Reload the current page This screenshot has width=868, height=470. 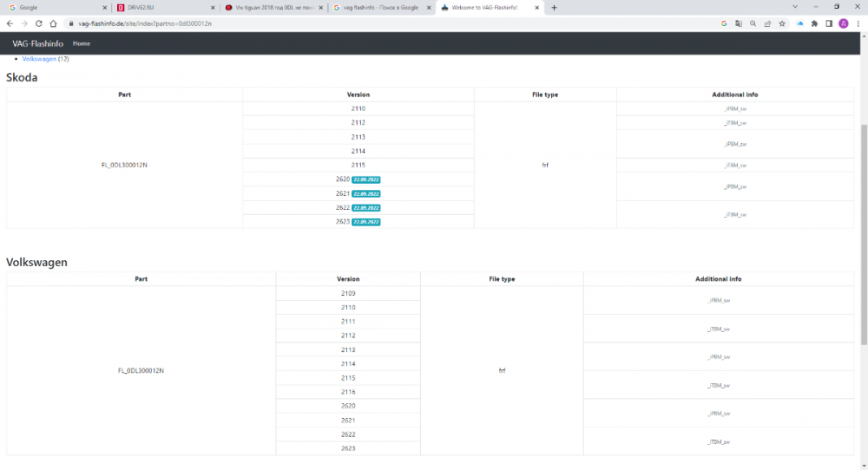[x=39, y=23]
